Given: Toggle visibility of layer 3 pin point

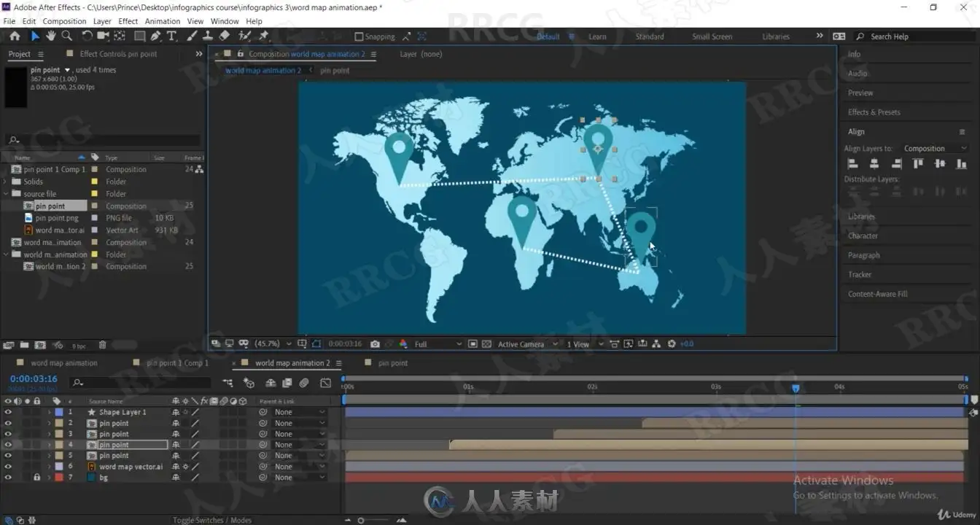Looking at the screenshot, I should click(8, 434).
